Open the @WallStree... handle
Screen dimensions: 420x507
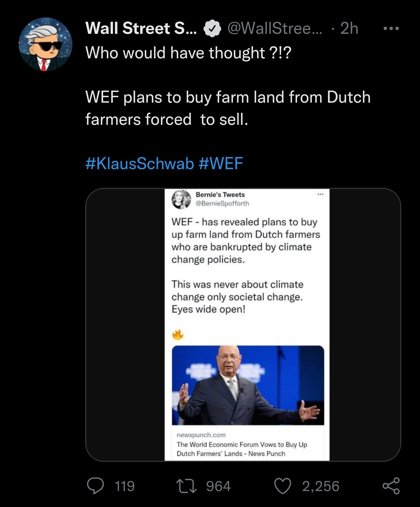click(x=275, y=29)
